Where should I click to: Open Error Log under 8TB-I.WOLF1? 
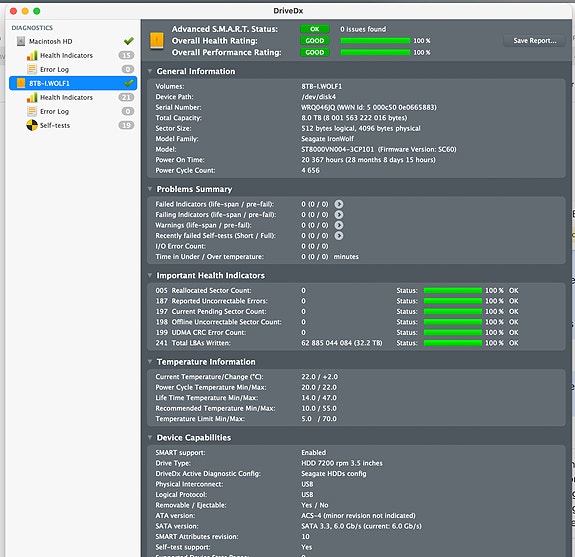click(x=54, y=111)
